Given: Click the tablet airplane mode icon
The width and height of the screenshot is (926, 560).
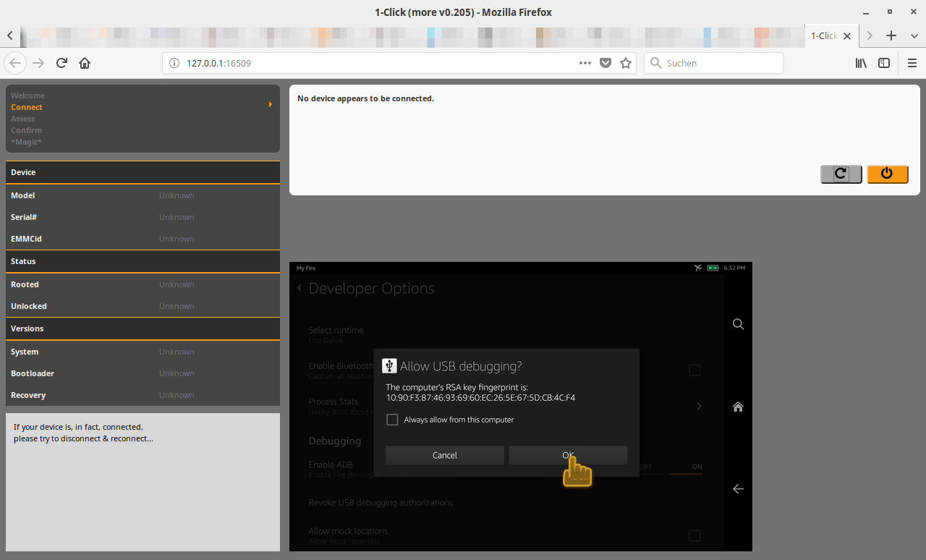Looking at the screenshot, I should [x=697, y=268].
